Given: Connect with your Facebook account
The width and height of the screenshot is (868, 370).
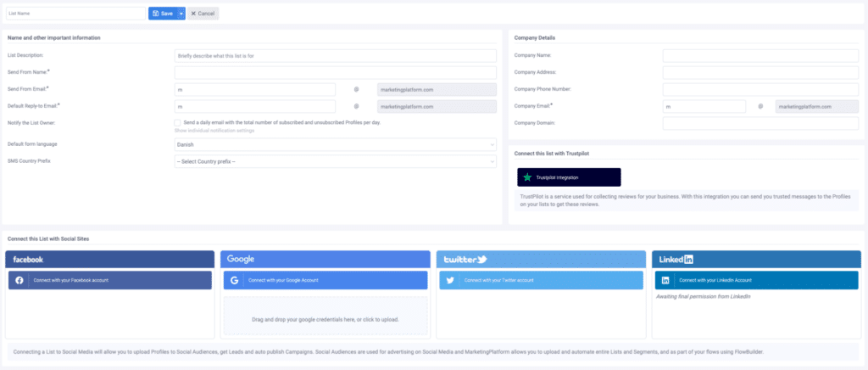Looking at the screenshot, I should click(x=110, y=280).
